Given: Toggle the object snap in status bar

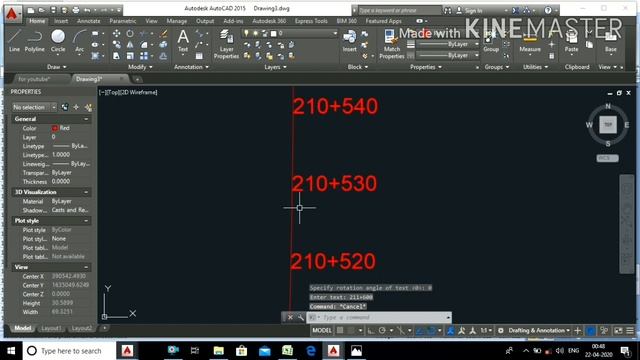Looking at the screenshot, I should click(x=431, y=330).
